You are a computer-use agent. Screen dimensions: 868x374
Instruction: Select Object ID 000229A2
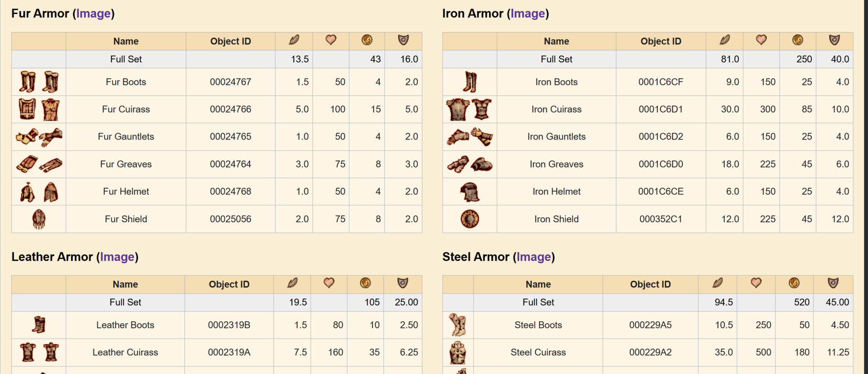point(650,352)
